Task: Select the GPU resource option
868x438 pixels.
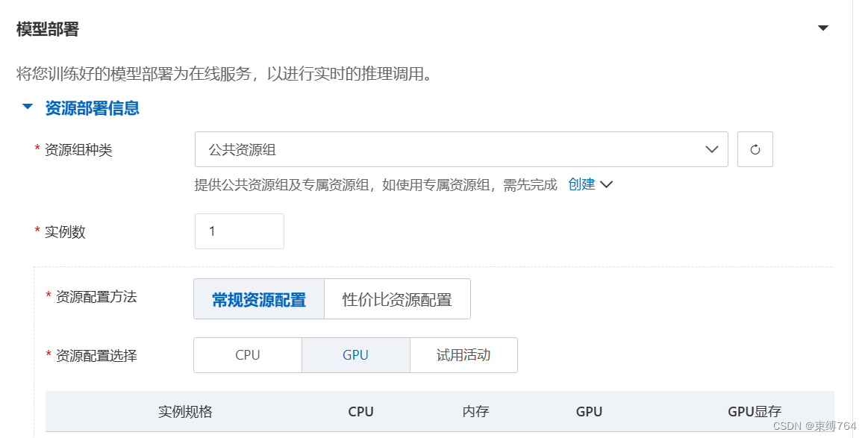Action: pyautogui.click(x=355, y=355)
